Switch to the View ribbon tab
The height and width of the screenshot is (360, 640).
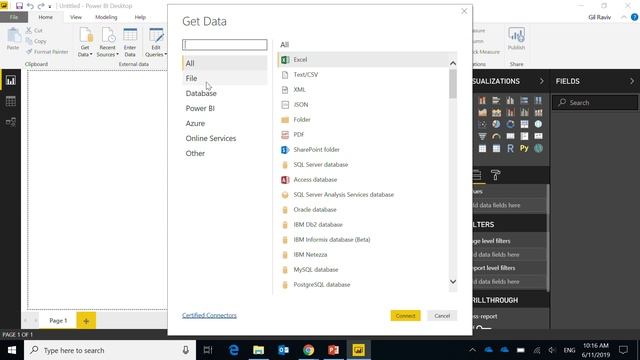(x=76, y=17)
